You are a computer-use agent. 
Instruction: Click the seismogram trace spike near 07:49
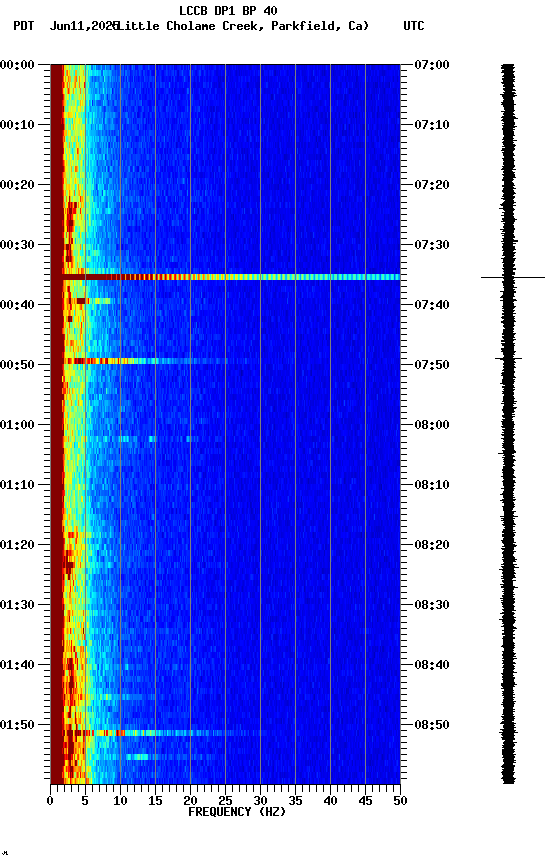point(508,359)
